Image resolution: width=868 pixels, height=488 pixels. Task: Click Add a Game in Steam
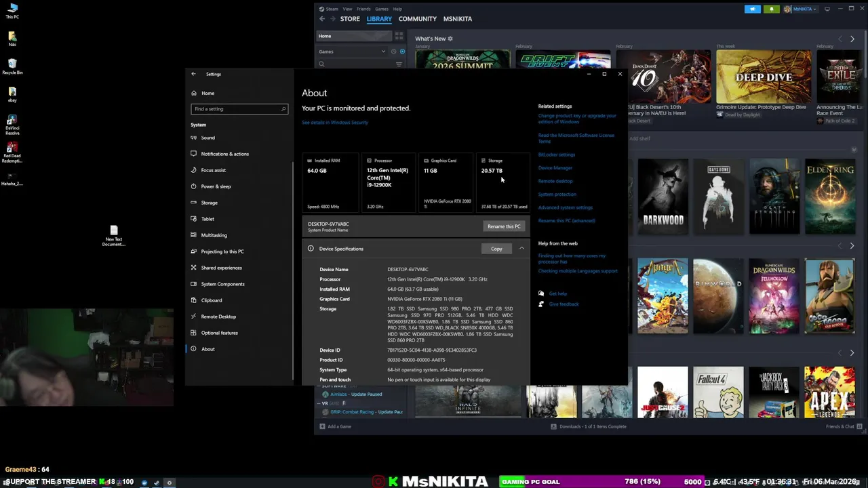[335, 426]
